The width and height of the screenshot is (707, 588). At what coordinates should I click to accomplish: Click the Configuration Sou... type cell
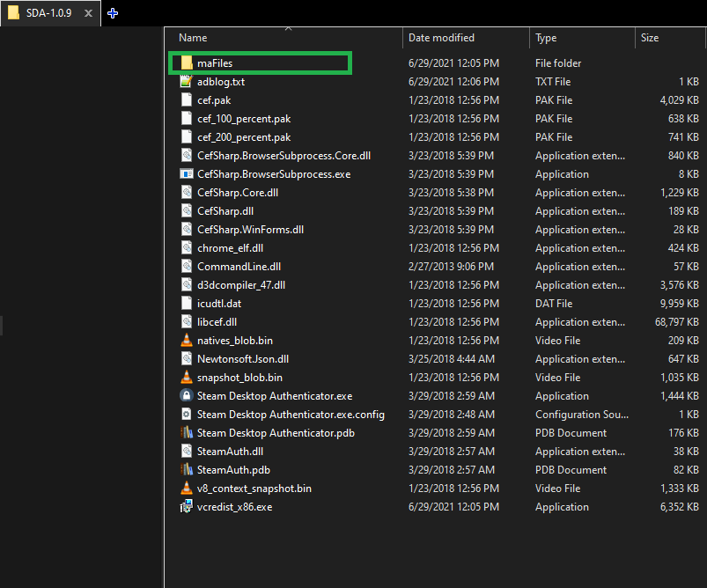click(582, 415)
